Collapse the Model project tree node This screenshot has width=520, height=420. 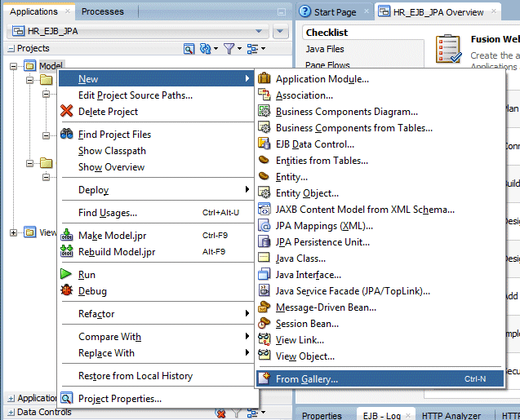[x=13, y=66]
